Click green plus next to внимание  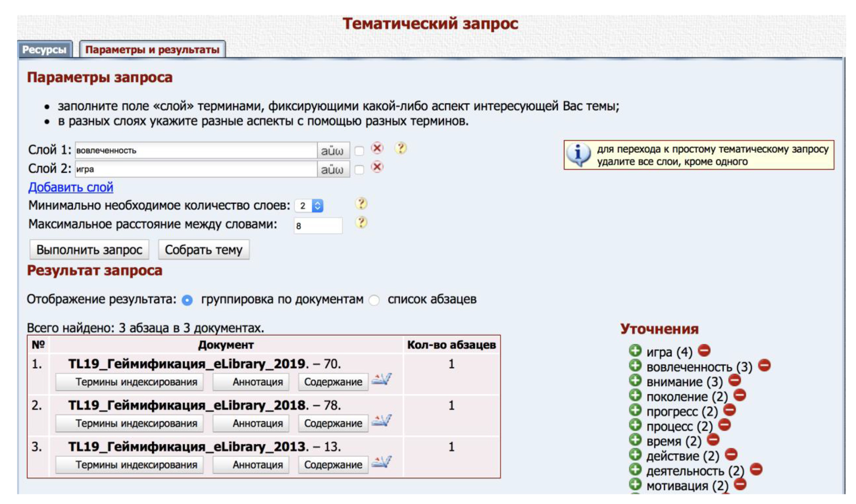point(635,380)
